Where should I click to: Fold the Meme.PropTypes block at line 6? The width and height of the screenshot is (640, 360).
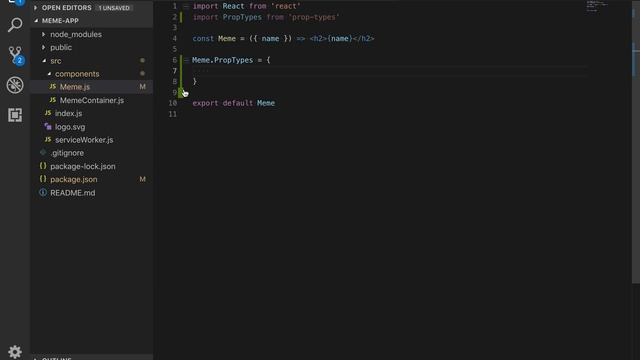tap(186, 60)
